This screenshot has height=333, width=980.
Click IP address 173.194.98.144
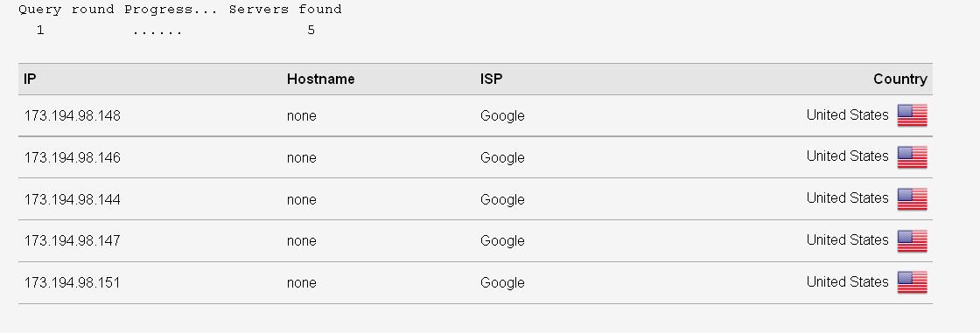coord(73,199)
